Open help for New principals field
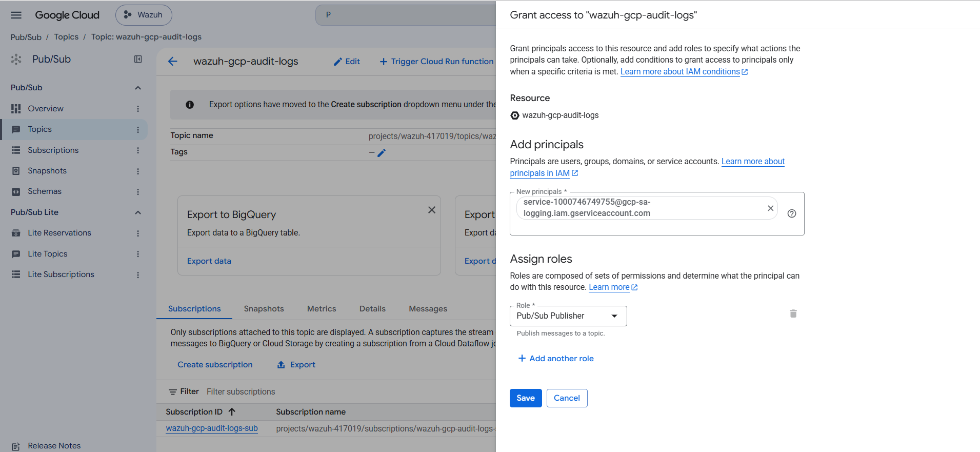 coord(792,213)
